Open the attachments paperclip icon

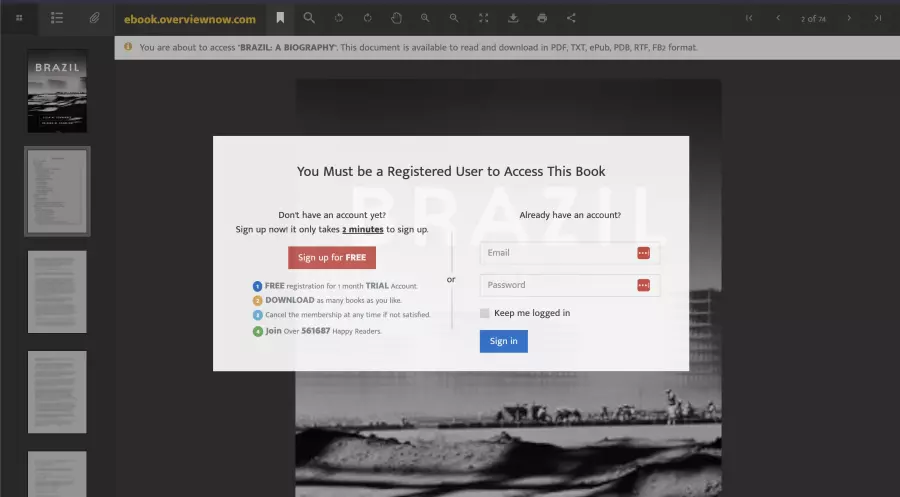(x=94, y=18)
